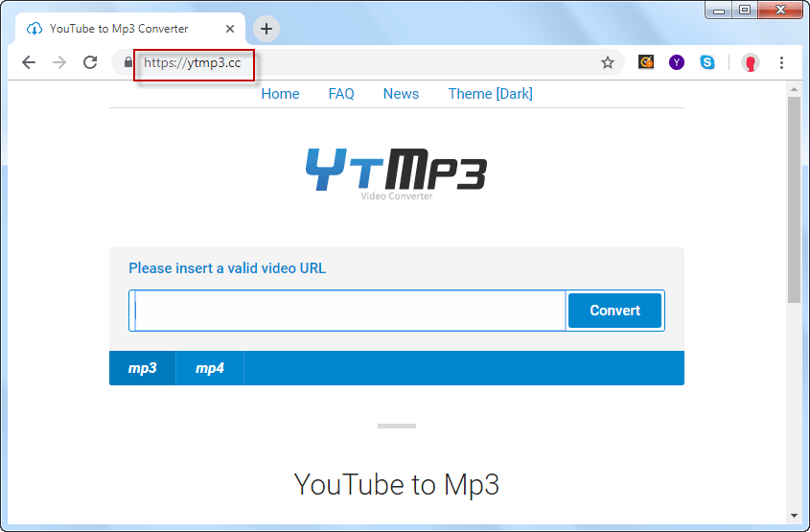Bookmark this page with the star icon

(608, 62)
